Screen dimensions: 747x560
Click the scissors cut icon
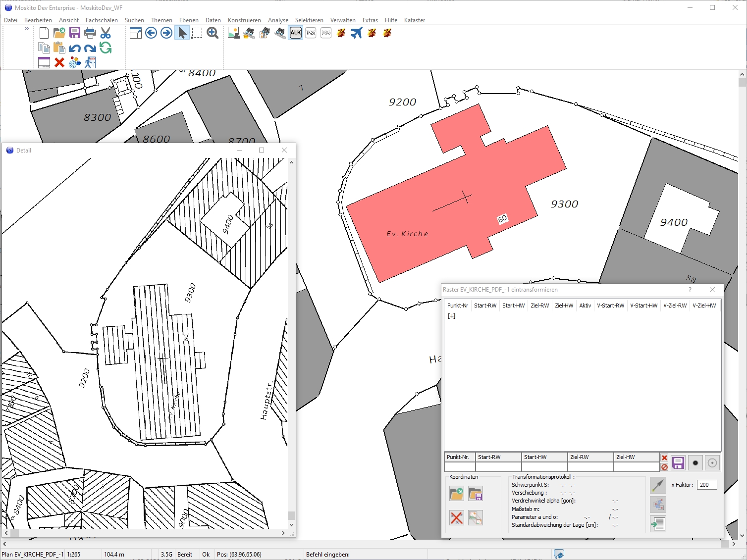click(x=106, y=33)
